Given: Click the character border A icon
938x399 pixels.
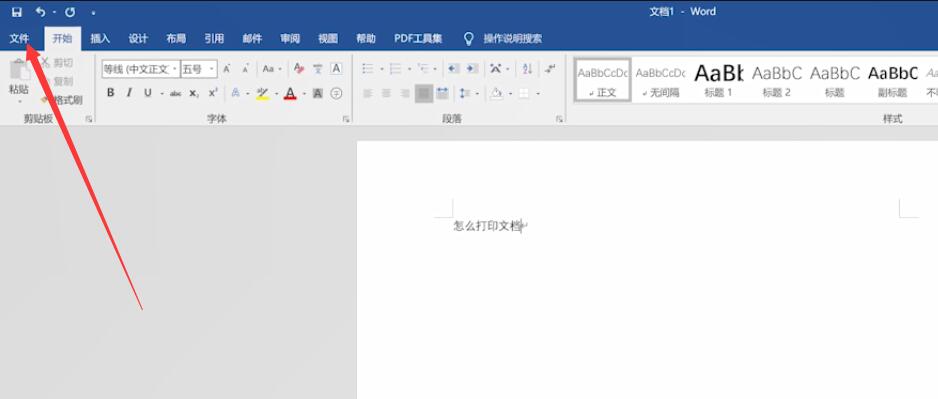Looking at the screenshot, I should [x=336, y=69].
